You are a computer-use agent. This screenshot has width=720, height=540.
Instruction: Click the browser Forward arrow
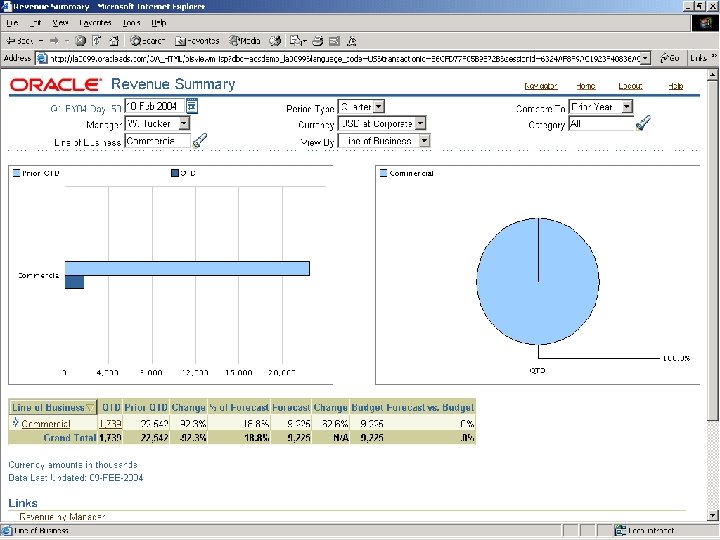(x=54, y=41)
